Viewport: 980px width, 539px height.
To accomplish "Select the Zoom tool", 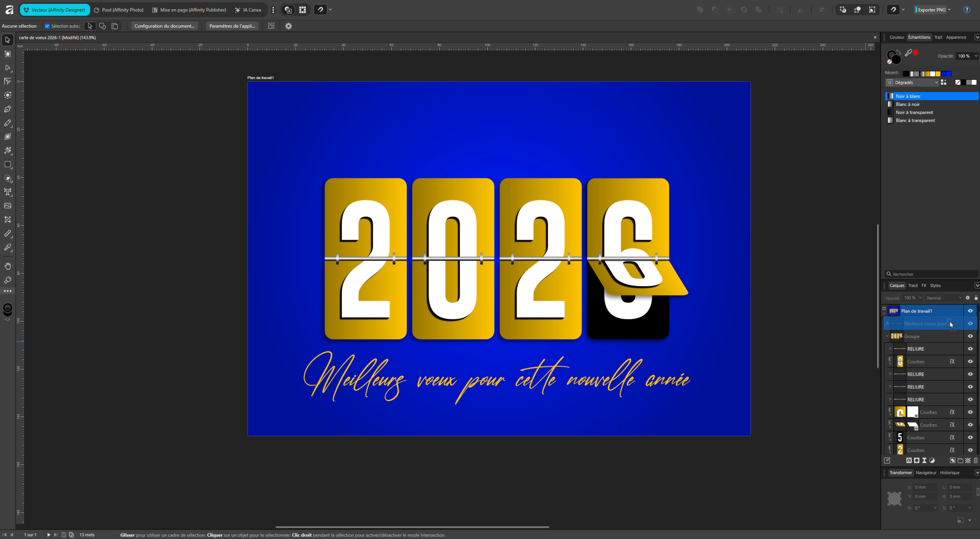I will coord(8,280).
